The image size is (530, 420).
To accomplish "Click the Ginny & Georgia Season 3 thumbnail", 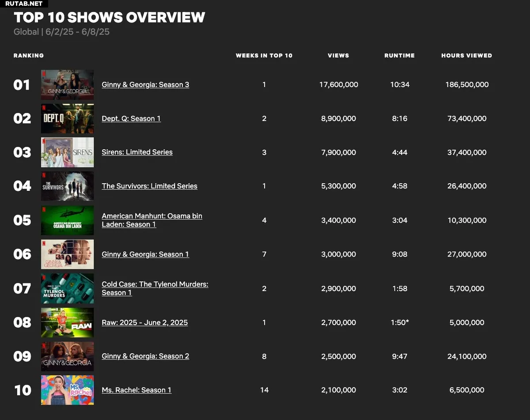I will tap(67, 84).
